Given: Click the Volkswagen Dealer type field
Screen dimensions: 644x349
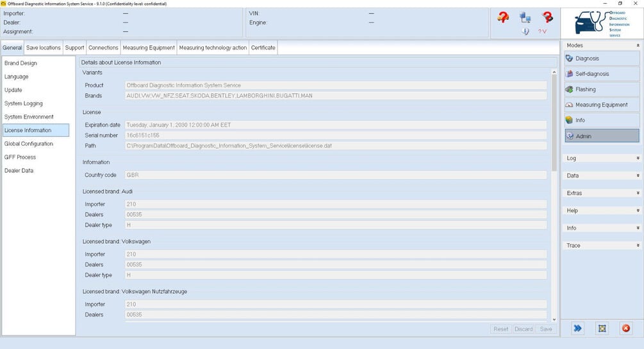Looking at the screenshot, I should pos(336,275).
